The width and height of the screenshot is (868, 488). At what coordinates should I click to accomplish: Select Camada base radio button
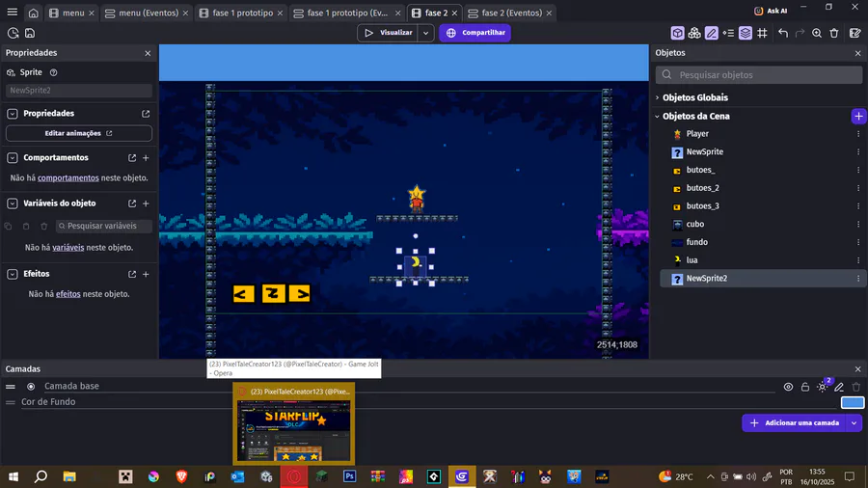[31, 386]
